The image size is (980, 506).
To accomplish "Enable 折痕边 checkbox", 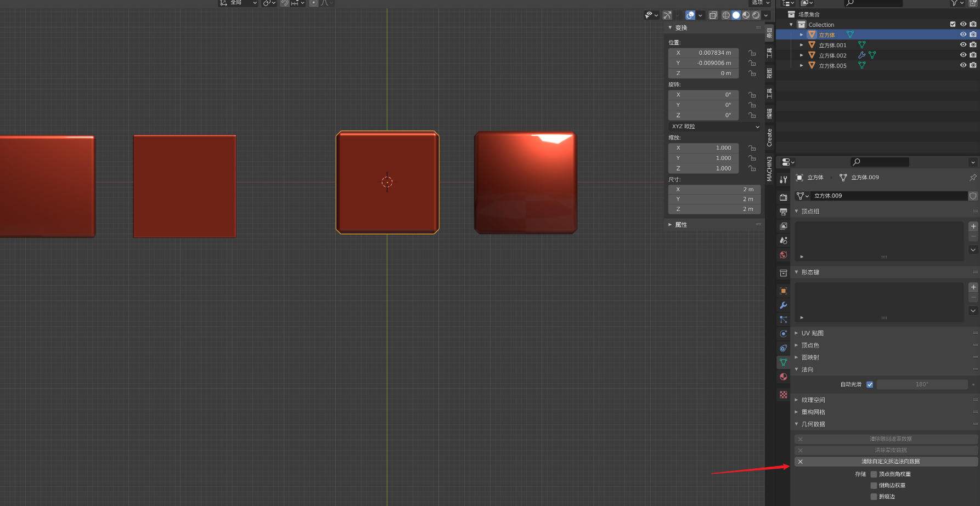I will click(874, 497).
